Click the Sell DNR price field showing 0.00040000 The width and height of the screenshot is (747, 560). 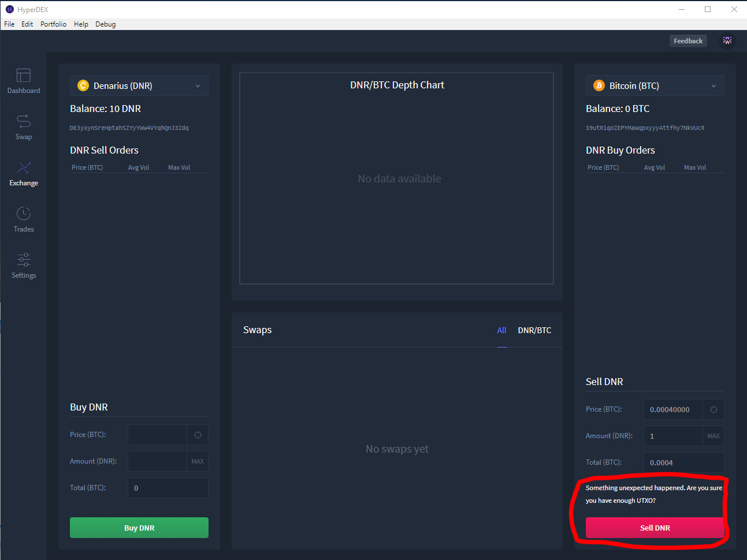(673, 409)
